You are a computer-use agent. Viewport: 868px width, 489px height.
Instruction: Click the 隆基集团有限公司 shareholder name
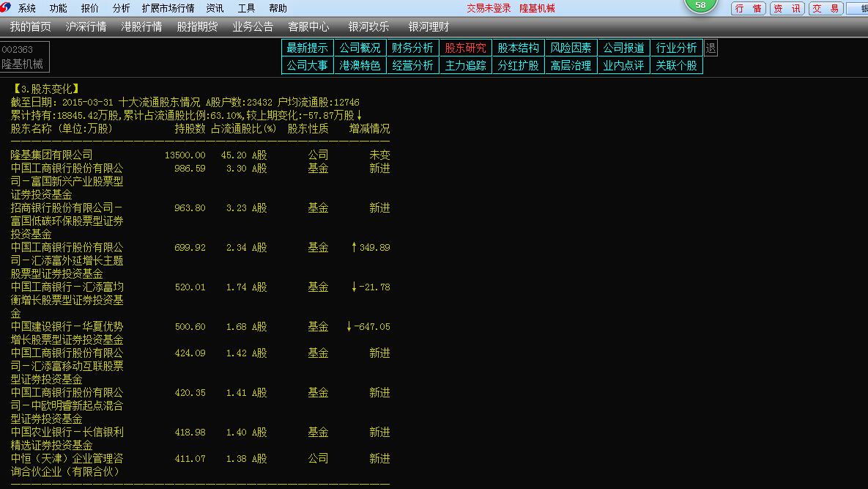point(51,155)
